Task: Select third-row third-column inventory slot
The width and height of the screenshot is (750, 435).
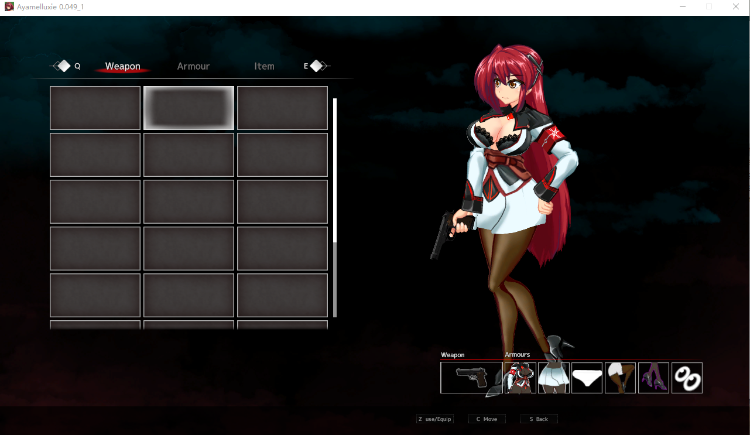Action: pyautogui.click(x=282, y=201)
